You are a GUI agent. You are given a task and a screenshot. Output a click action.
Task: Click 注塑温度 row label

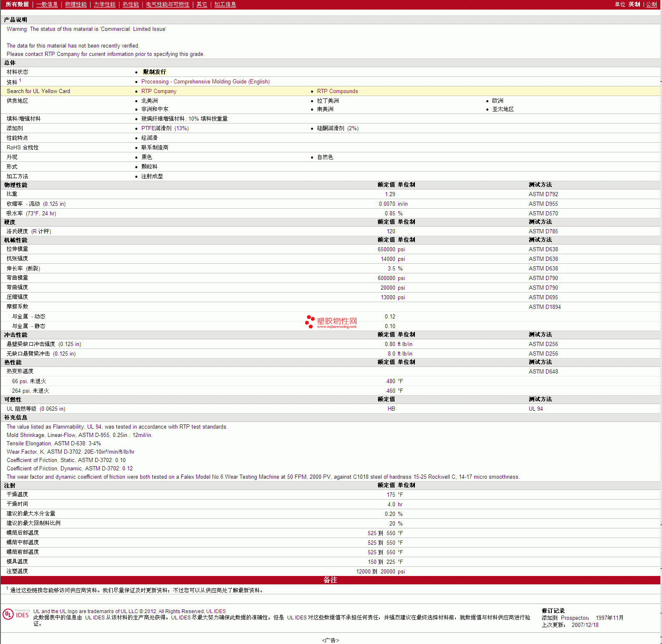point(17,571)
